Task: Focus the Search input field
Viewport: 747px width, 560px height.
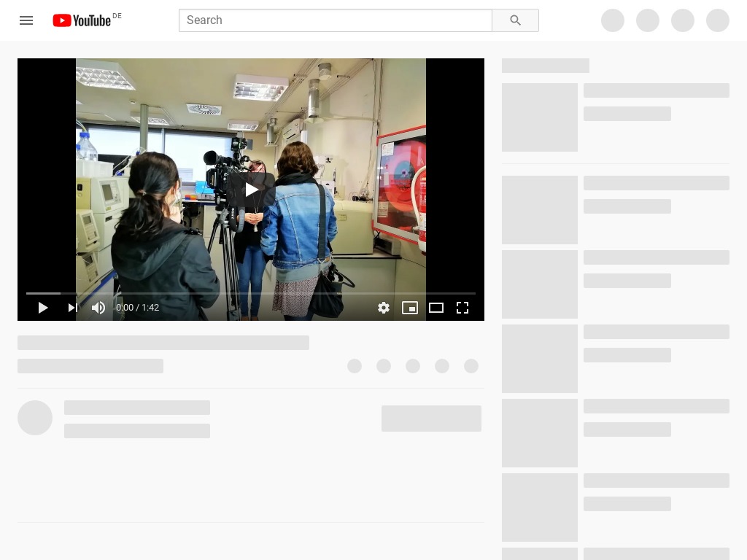Action: click(335, 20)
